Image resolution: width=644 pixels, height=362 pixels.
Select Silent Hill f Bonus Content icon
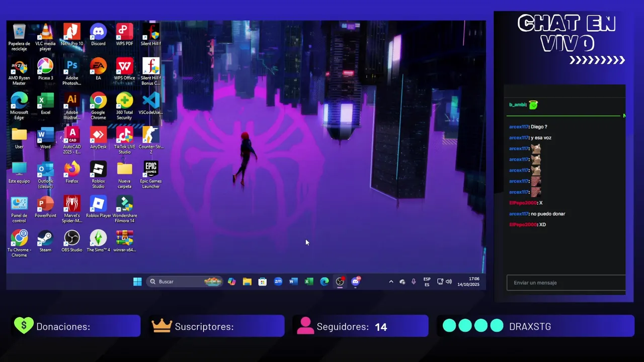tap(151, 72)
